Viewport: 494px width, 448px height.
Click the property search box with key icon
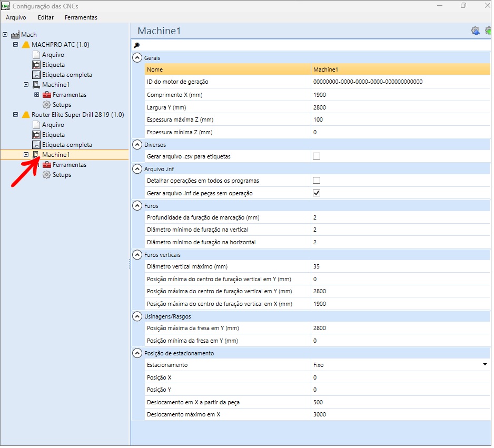tap(311, 45)
